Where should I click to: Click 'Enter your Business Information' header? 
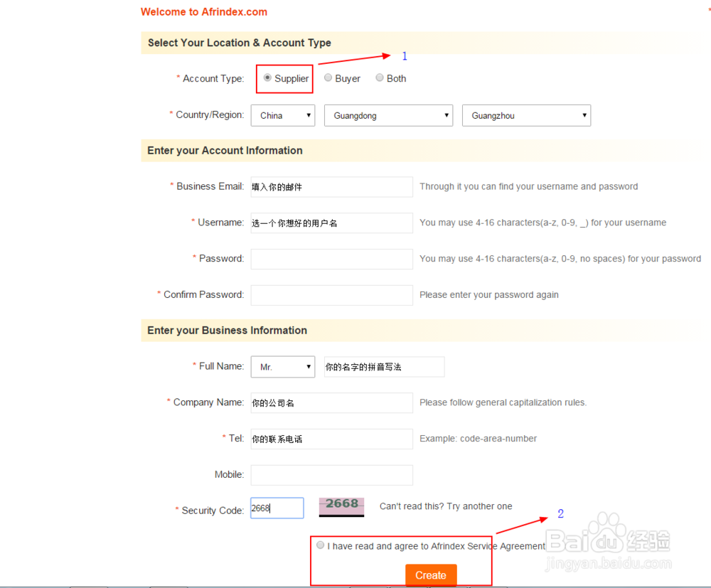coord(228,330)
